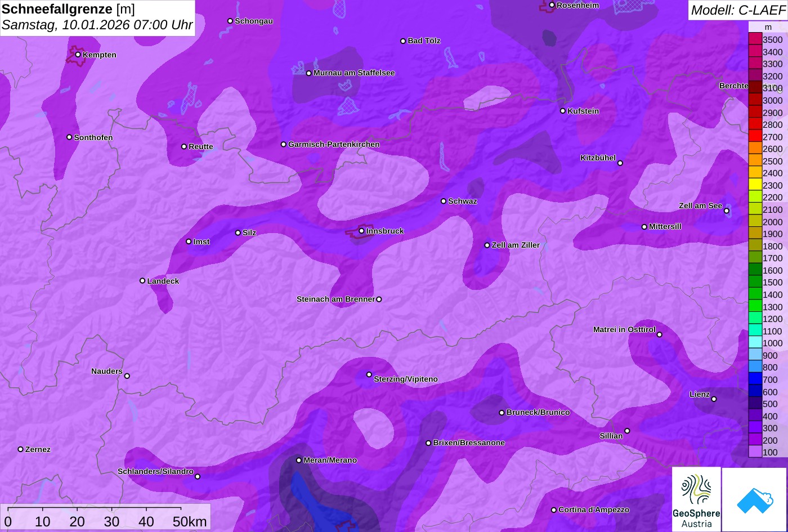Image resolution: width=788 pixels, height=532 pixels.
Task: Click the Zell am Ziller label
Action: (516, 245)
